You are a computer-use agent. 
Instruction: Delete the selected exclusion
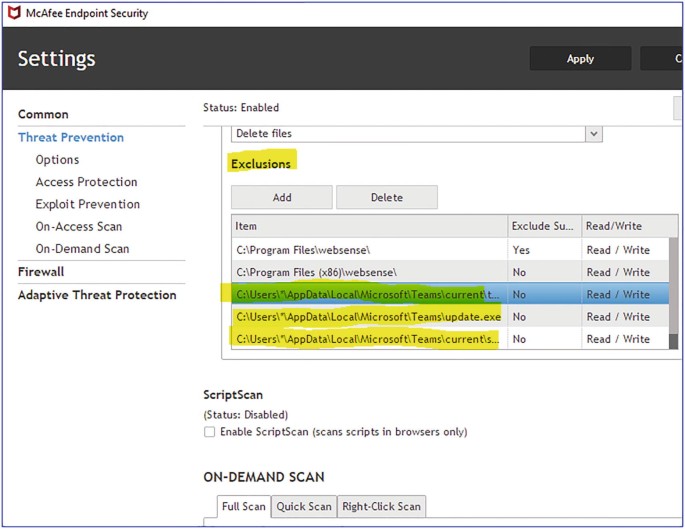tap(386, 197)
